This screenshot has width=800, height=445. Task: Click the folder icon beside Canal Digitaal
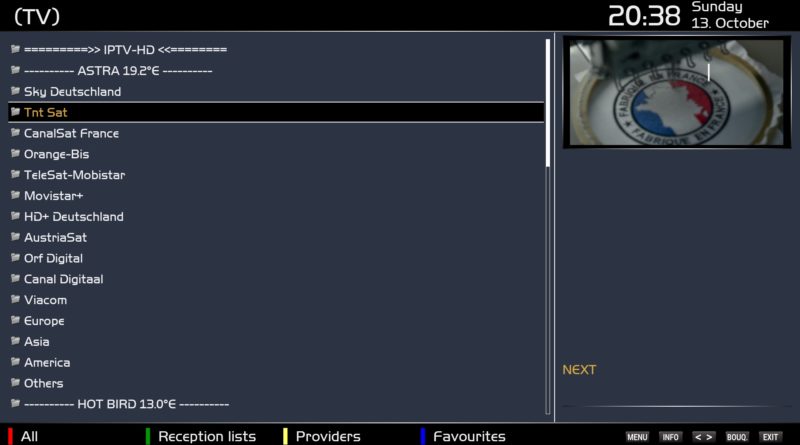(x=15, y=279)
